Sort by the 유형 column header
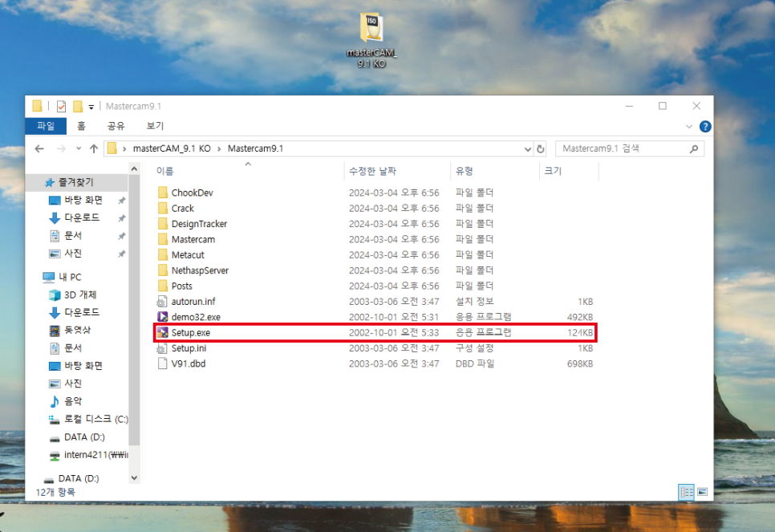Screen dimensions: 775x532 [464, 171]
